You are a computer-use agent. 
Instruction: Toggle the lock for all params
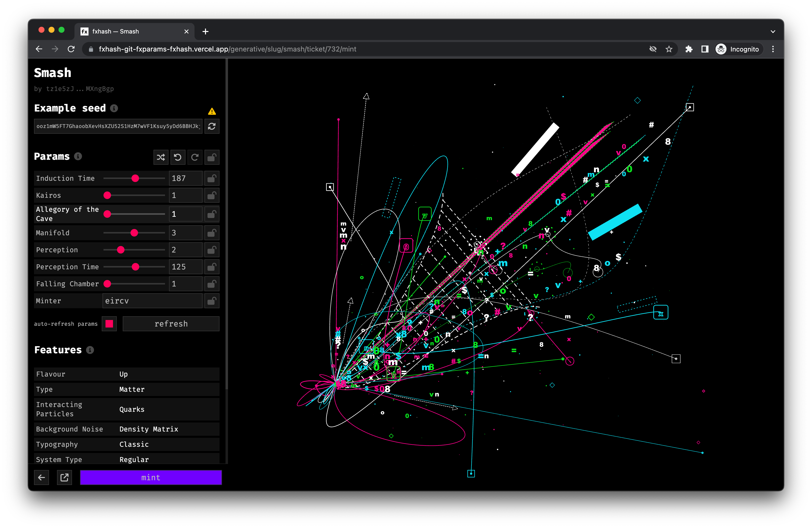pyautogui.click(x=212, y=157)
